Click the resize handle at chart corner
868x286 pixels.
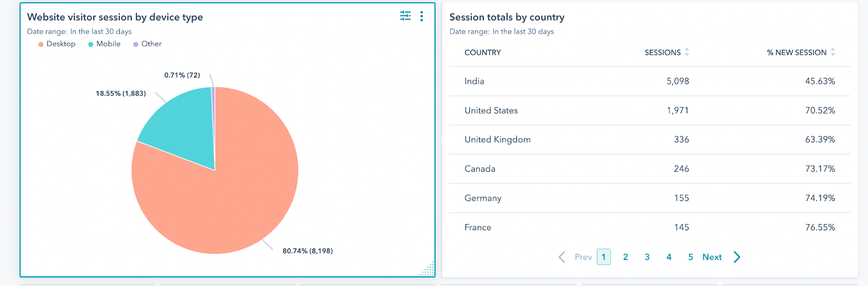[x=428, y=269]
